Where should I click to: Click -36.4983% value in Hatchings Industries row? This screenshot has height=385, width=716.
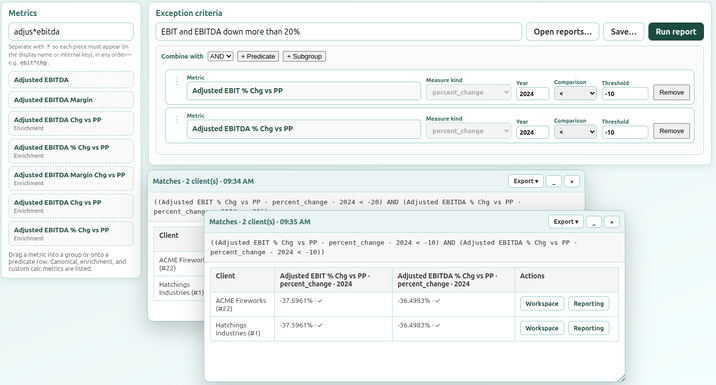[414, 325]
